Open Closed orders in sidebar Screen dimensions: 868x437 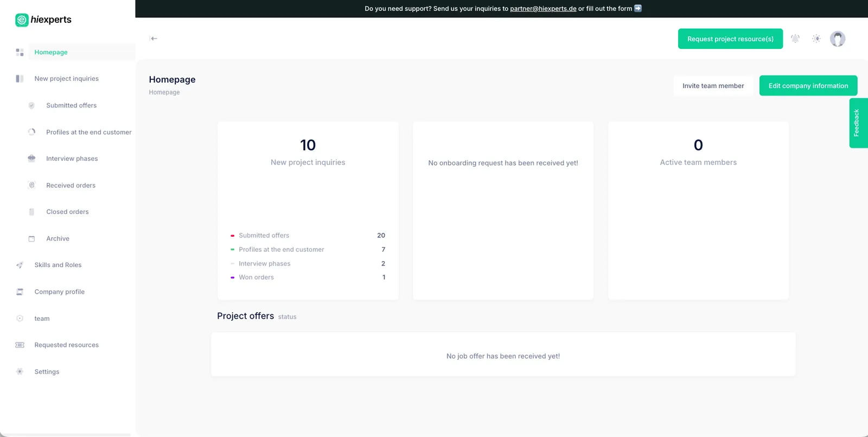68,212
